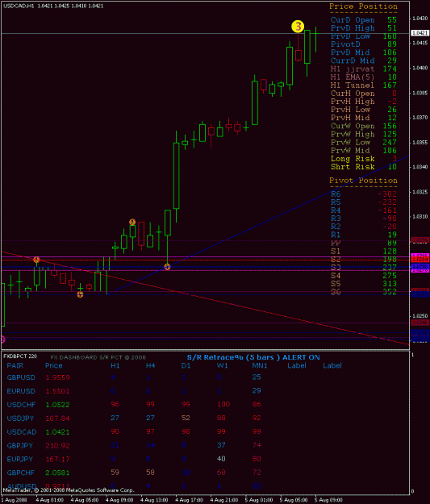Click the R5 pivot label
Viewport: 430px width, 504px height.
click(x=336, y=202)
